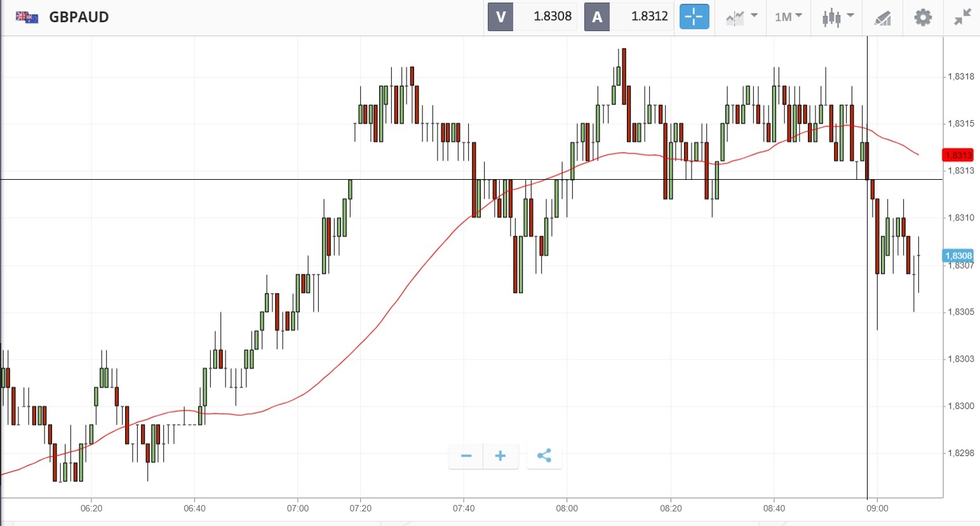Click the 08:00 time axis label
Viewport: 980px width, 526px height.
click(x=567, y=508)
